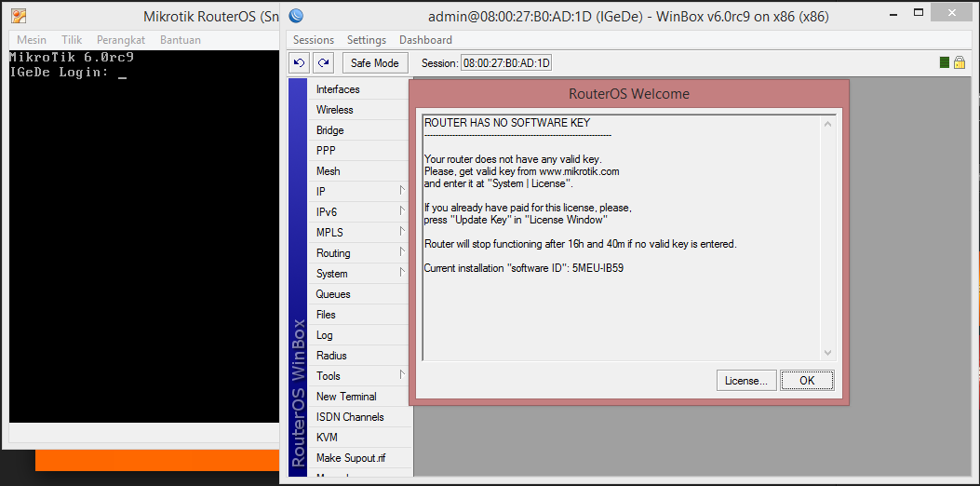Select PPP in the sidebar
Screen dimensions: 980x486
point(359,151)
